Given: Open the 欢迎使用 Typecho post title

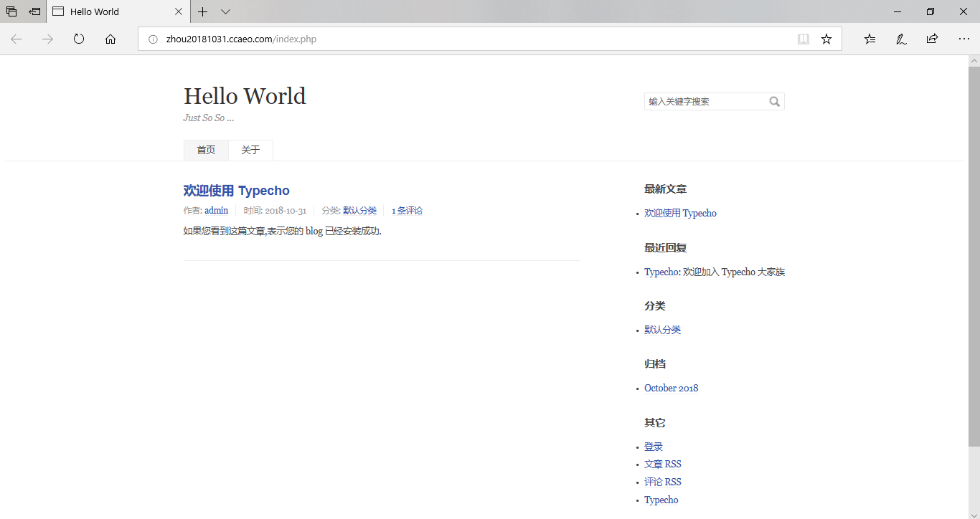Looking at the screenshot, I should (x=237, y=191).
